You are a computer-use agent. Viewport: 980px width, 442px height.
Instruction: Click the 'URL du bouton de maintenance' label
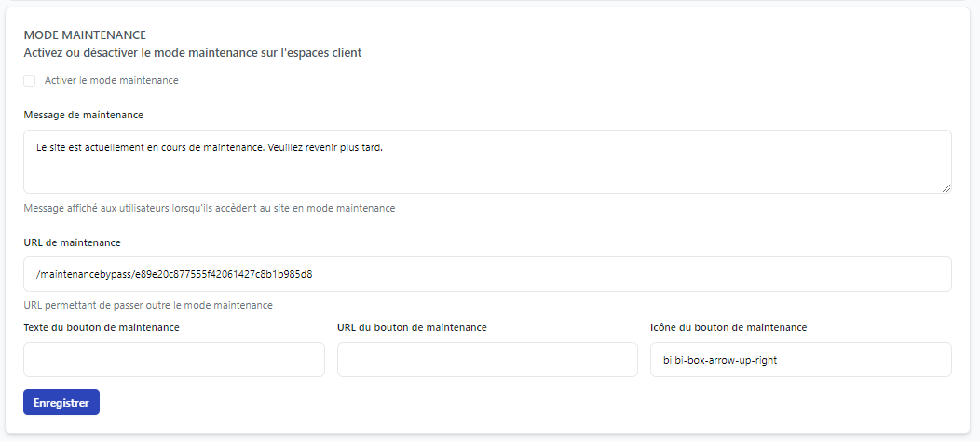click(412, 327)
